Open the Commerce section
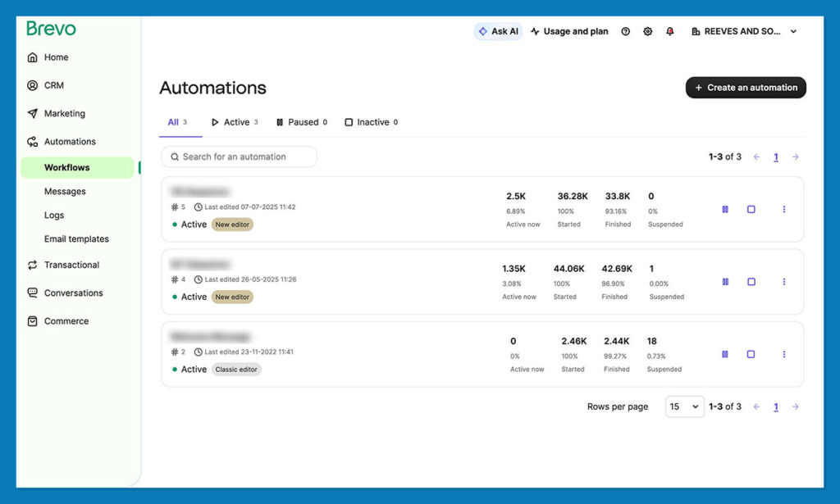Viewport: 840px width, 504px height. pyautogui.click(x=66, y=320)
